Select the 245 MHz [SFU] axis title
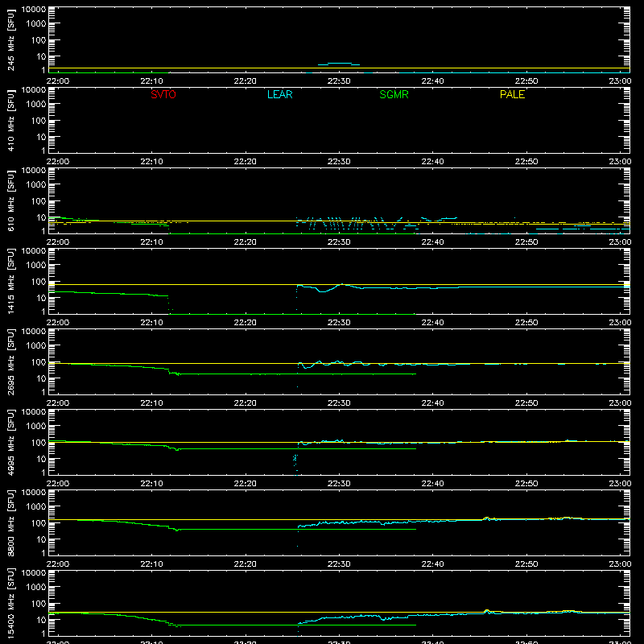 click(10, 41)
